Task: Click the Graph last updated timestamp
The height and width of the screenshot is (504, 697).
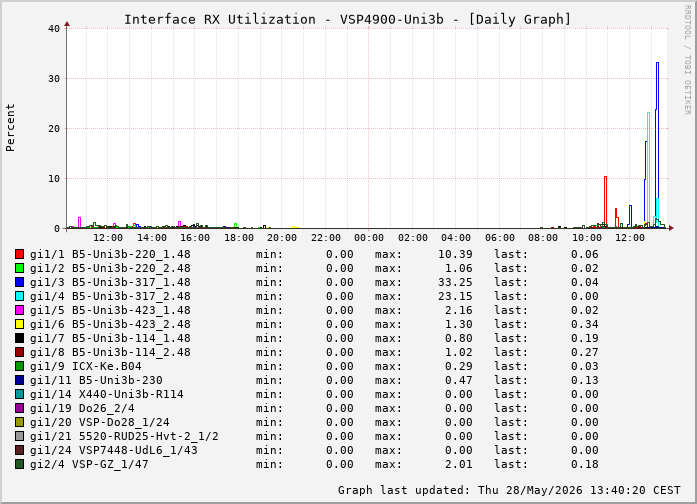Action: pyautogui.click(x=509, y=490)
